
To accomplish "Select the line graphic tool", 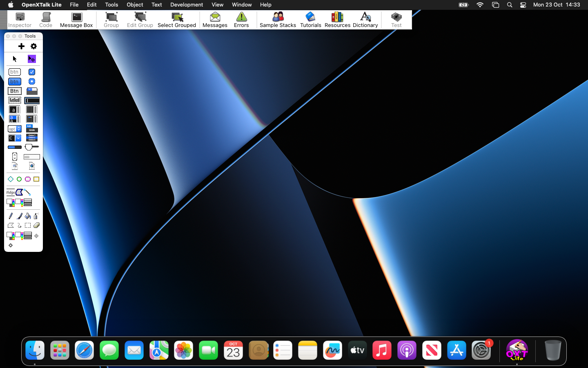I will pyautogui.click(x=27, y=192).
